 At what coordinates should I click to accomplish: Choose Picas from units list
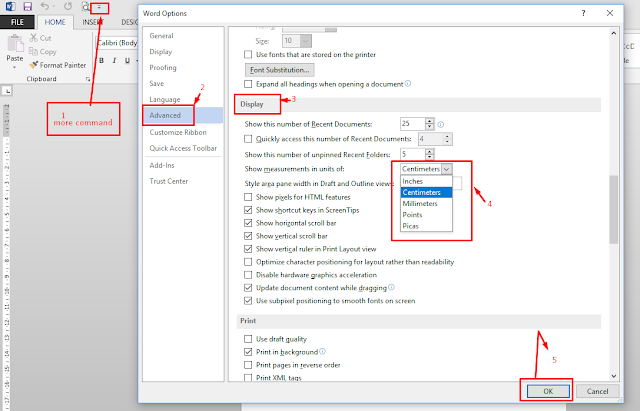coord(426,226)
